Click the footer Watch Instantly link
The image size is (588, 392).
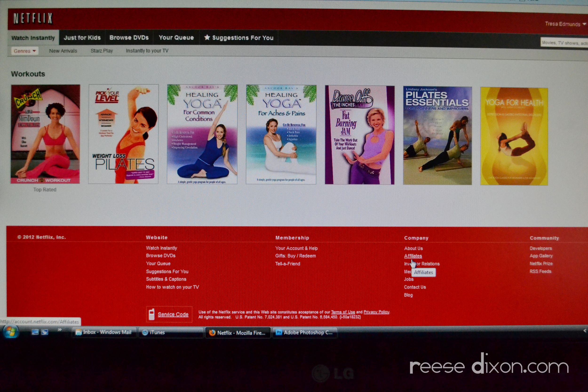click(162, 248)
